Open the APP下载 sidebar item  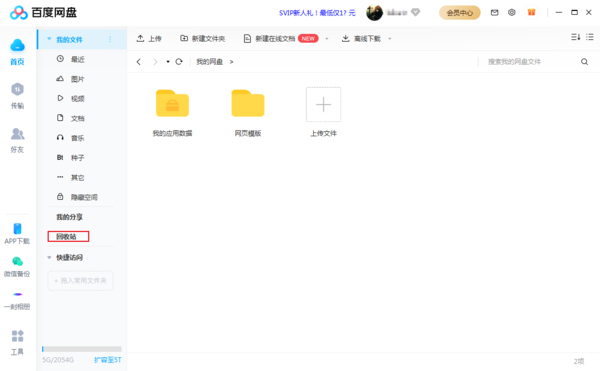pyautogui.click(x=17, y=233)
